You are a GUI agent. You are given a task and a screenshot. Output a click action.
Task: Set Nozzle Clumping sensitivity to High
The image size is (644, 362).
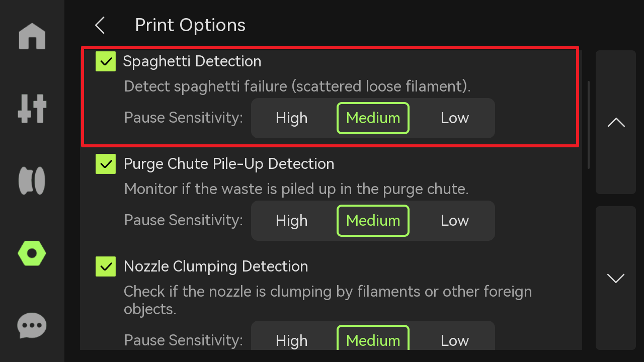[291, 340]
